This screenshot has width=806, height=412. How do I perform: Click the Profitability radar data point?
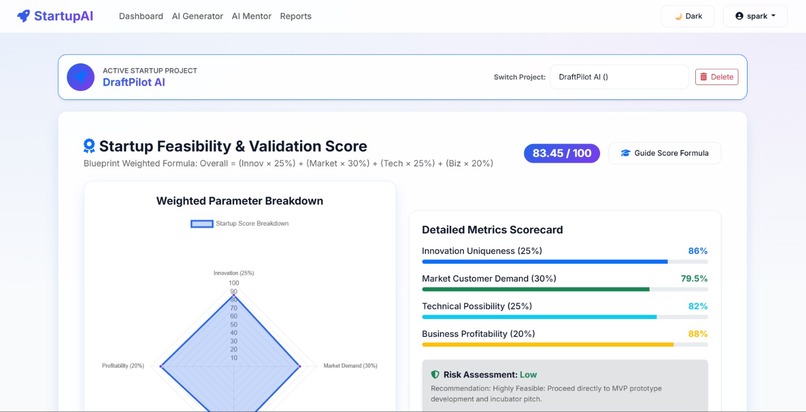point(161,366)
